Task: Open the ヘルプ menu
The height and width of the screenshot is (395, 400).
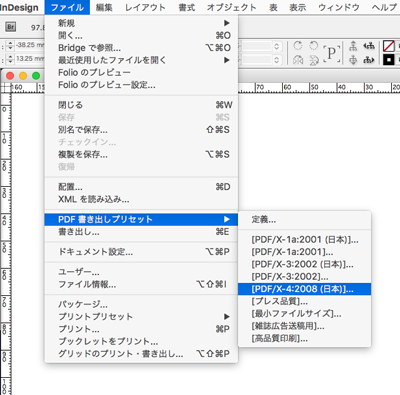Action: (x=384, y=7)
